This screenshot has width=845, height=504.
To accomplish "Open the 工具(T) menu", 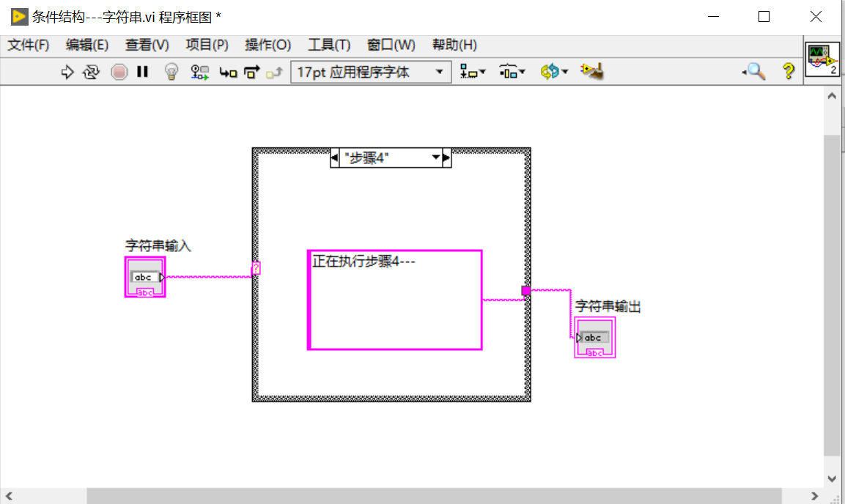I will (329, 45).
